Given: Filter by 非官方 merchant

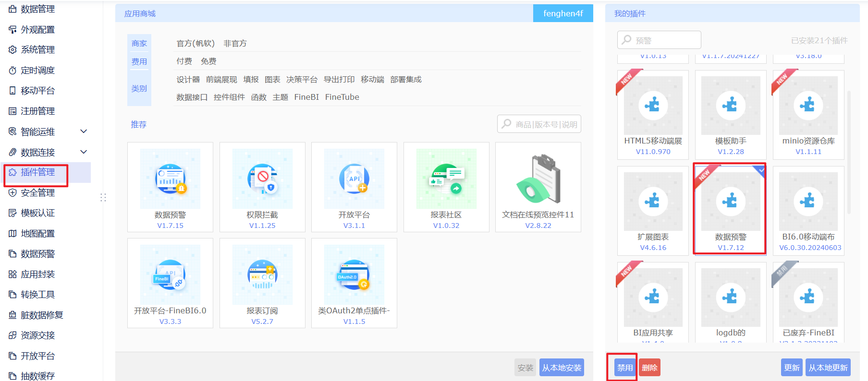Looking at the screenshot, I should coord(235,43).
